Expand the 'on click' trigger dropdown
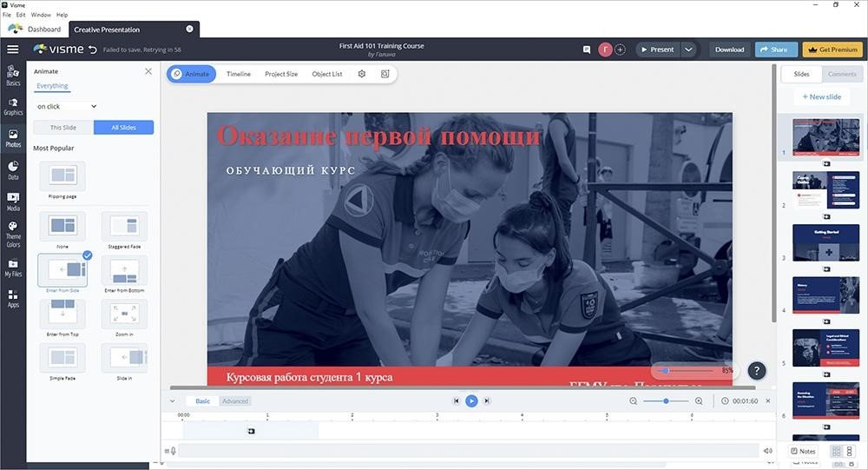The height and width of the screenshot is (470, 868). pyautogui.click(x=67, y=106)
